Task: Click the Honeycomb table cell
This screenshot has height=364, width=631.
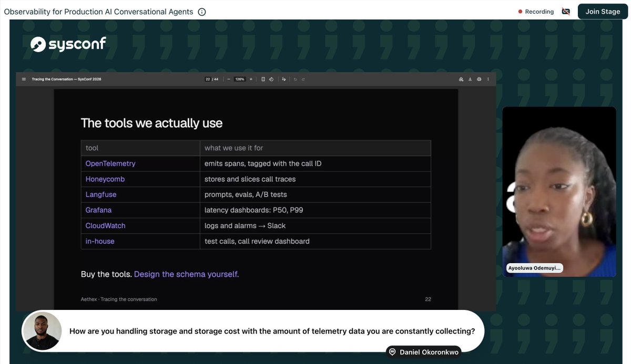Action: [140, 179]
